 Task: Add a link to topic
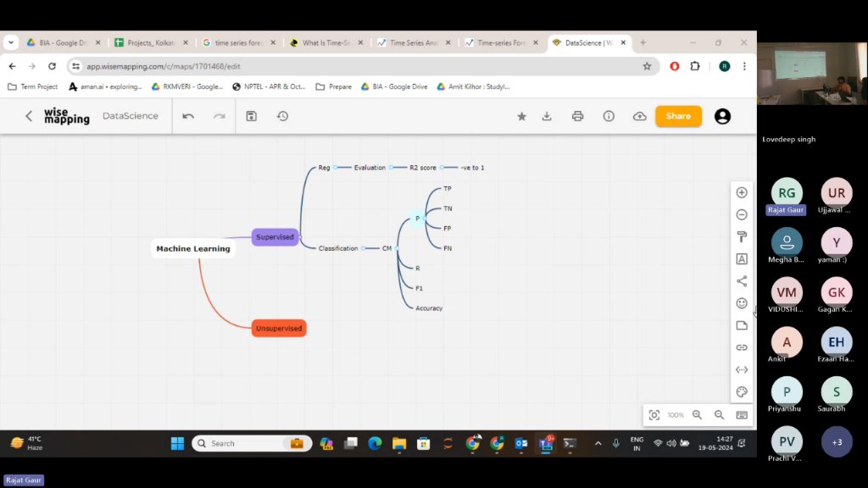pos(742,347)
